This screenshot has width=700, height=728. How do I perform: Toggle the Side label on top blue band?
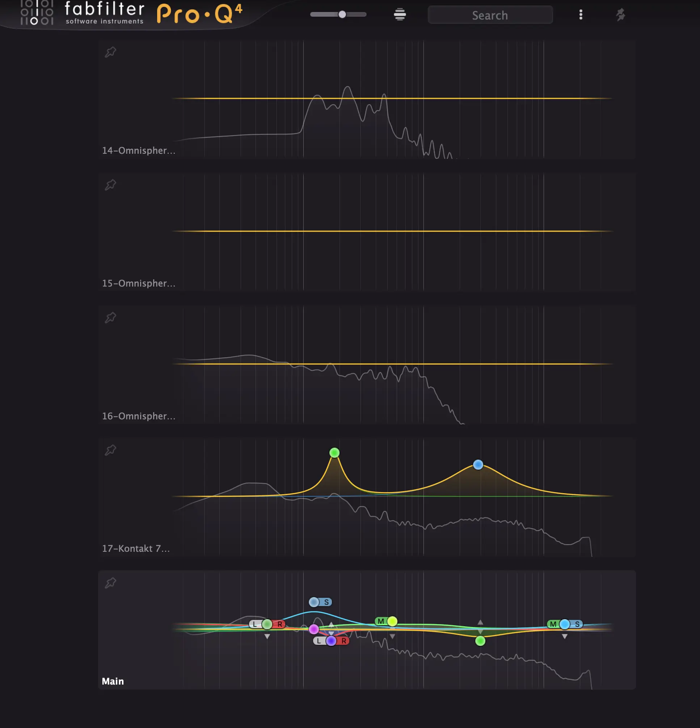click(326, 602)
